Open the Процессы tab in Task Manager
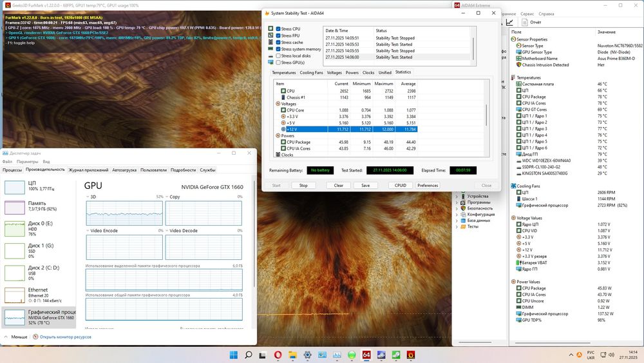644x363 pixels. [x=12, y=170]
